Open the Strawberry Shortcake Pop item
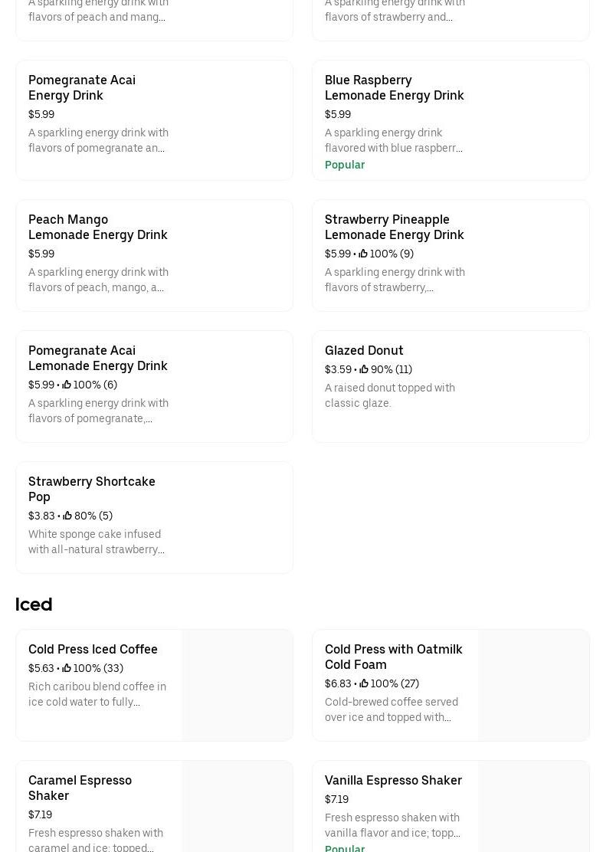616x852 pixels. point(91,489)
